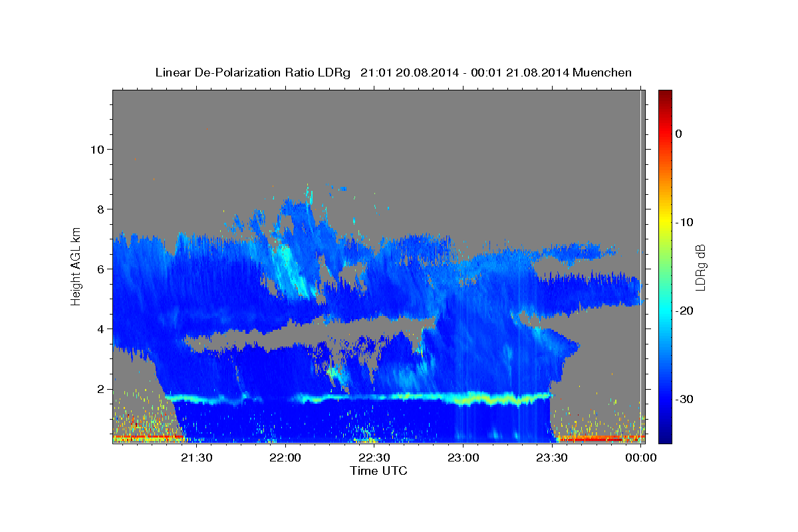Image resolution: width=798 pixels, height=532 pixels.
Task: Click the 'LDRg dB' colorbar label
Action: [x=700, y=267]
